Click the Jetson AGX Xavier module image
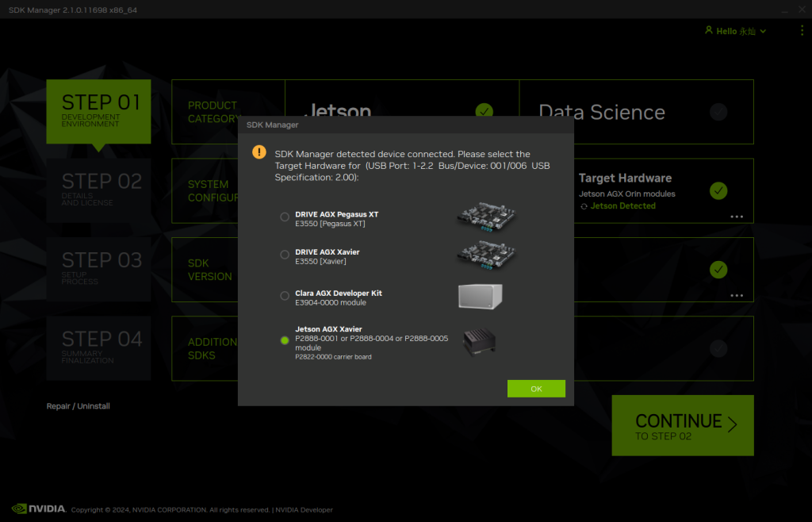Screen dimensions: 812x522 click(x=481, y=340)
